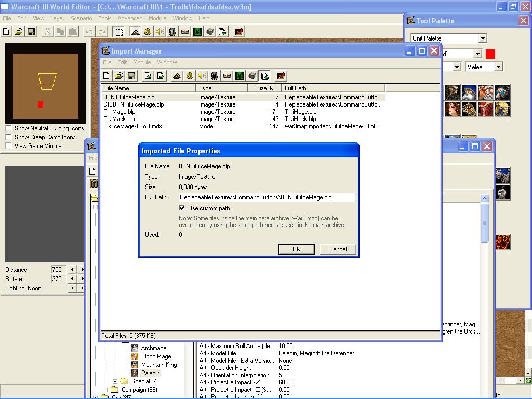The width and height of the screenshot is (532, 399).
Task: Open Object Editor from main World Editor toolbar
Action: click(x=172, y=32)
